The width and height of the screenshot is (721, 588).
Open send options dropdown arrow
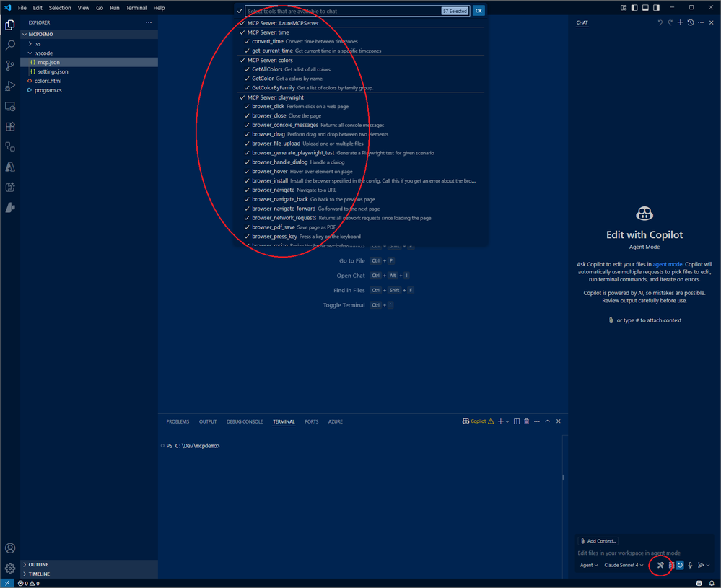(708, 565)
